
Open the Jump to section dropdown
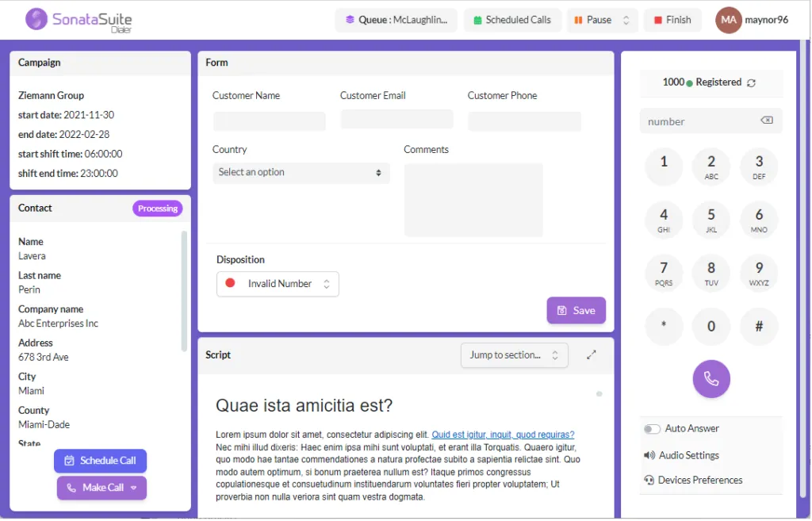(x=514, y=355)
